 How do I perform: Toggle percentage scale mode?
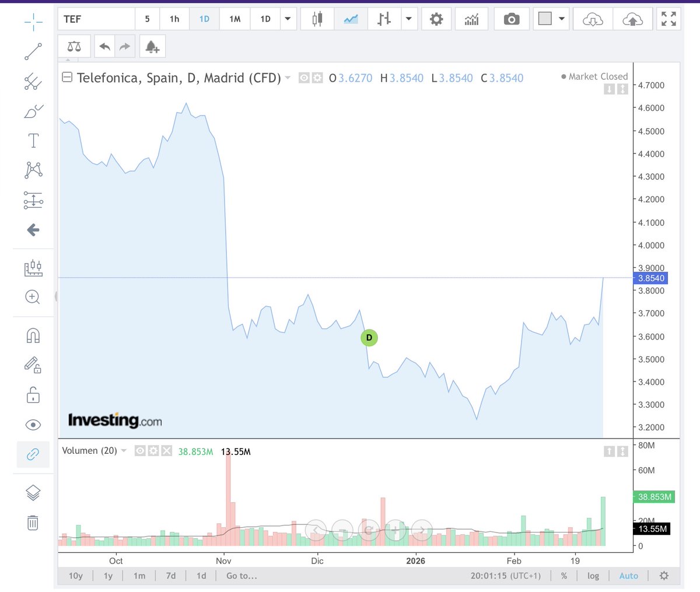(x=564, y=576)
